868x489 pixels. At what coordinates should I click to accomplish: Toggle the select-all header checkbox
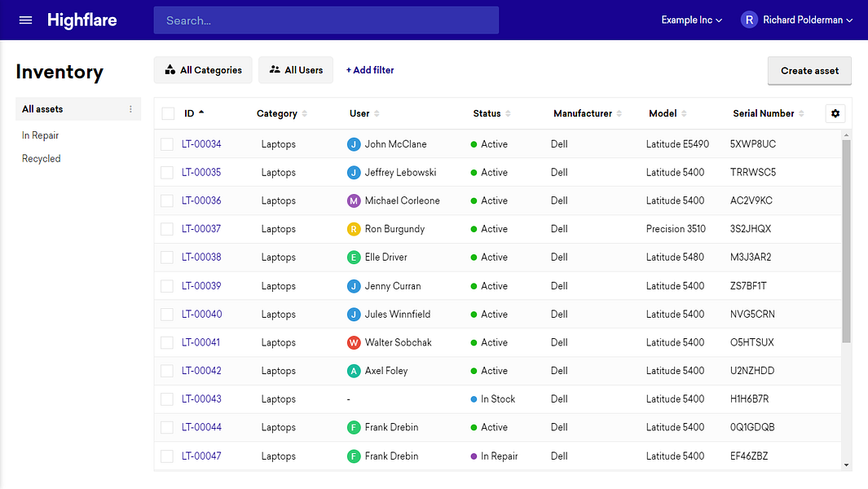tap(168, 113)
